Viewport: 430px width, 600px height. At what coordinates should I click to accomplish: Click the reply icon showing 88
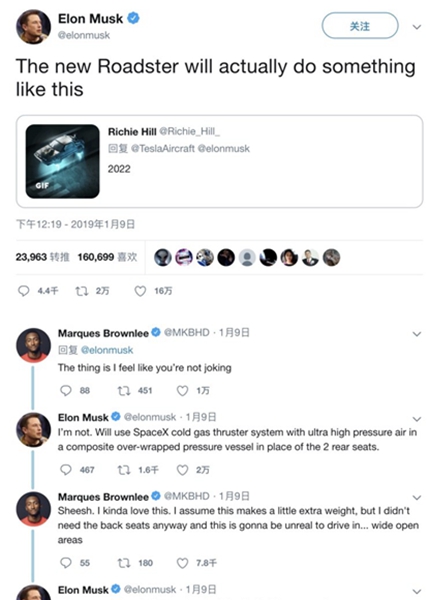pos(66,390)
